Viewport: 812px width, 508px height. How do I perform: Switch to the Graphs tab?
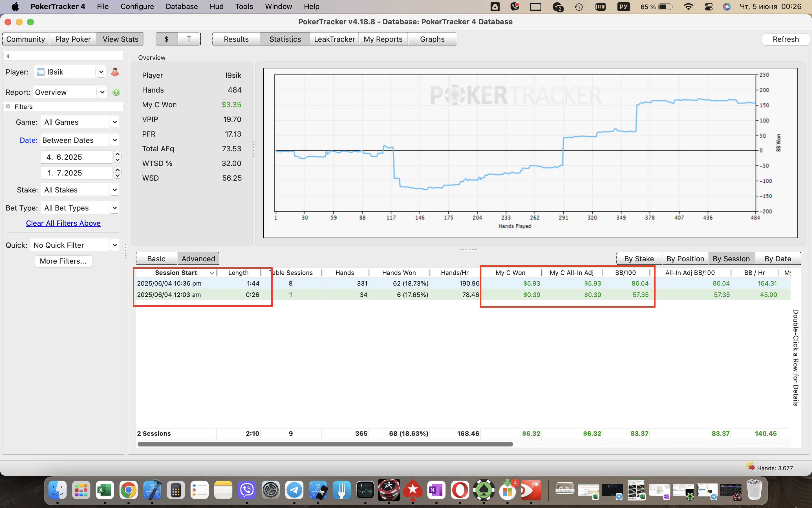(432, 39)
